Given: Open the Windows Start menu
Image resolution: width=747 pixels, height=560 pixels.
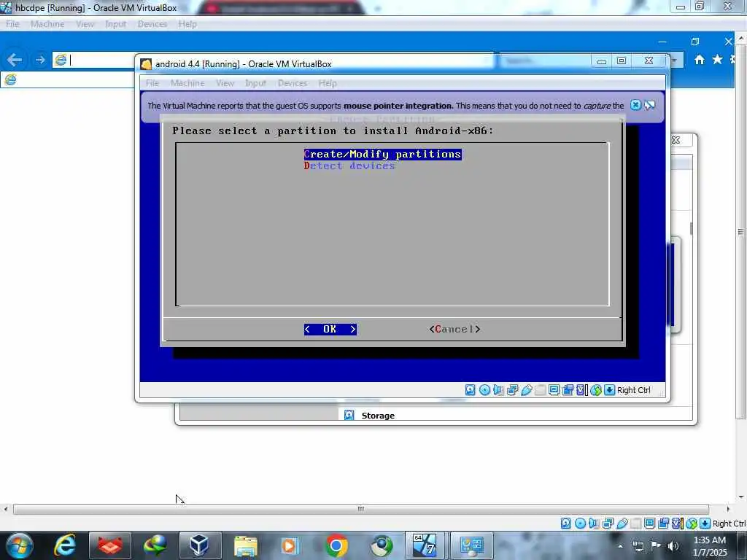Looking at the screenshot, I should click(20, 545).
